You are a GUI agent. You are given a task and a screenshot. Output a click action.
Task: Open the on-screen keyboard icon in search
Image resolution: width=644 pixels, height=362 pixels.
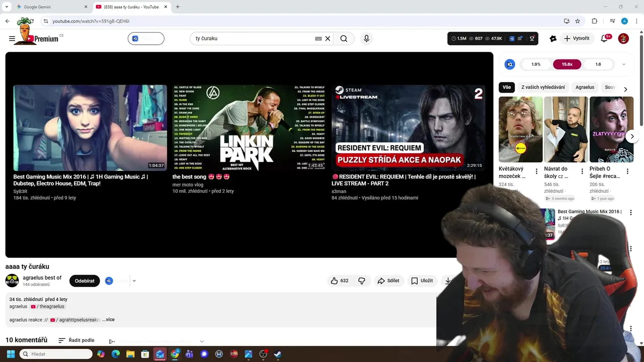tap(318, 38)
